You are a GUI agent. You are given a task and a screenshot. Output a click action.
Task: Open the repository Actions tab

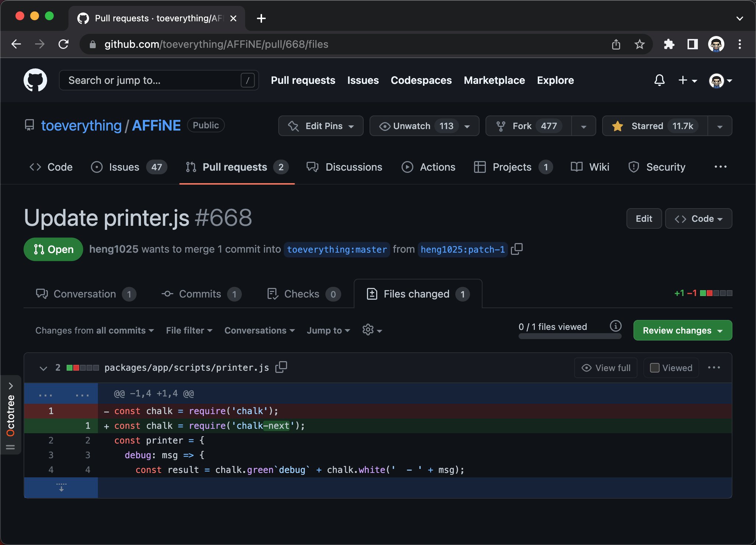[428, 167]
